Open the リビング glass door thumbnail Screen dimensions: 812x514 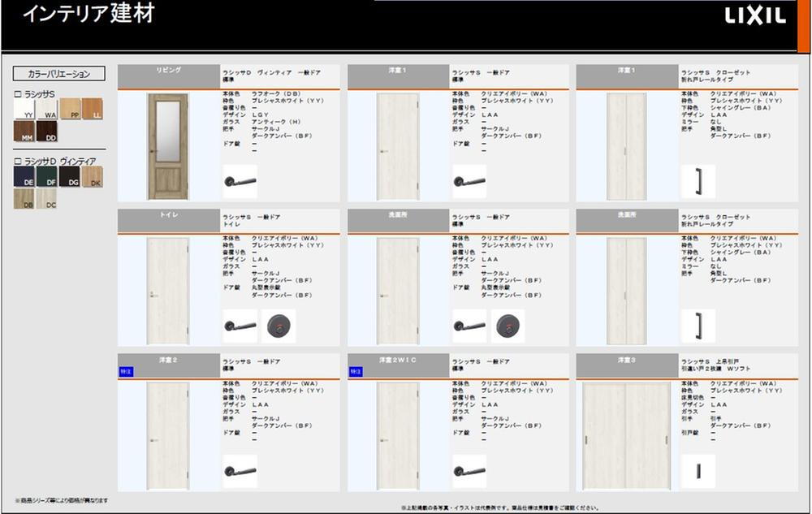pyautogui.click(x=168, y=146)
